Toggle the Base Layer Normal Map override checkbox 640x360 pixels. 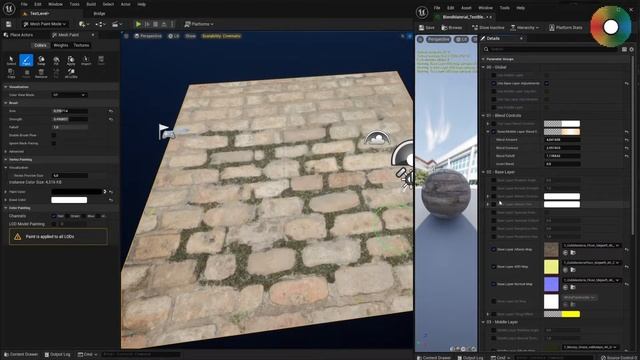[493, 284]
